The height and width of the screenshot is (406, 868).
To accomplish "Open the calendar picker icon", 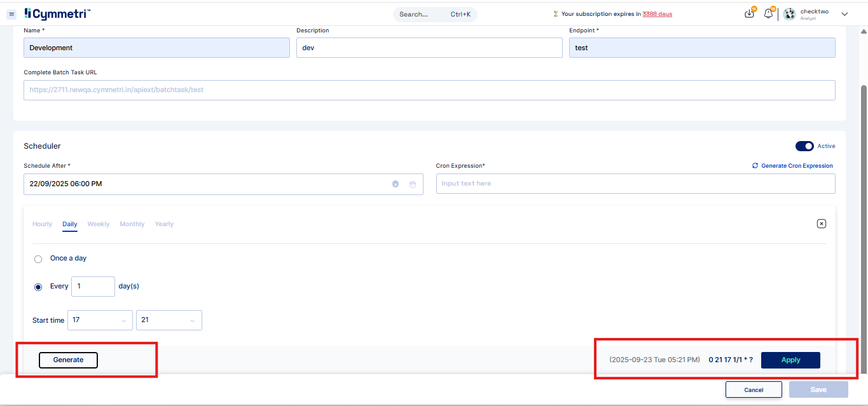I will point(413,184).
